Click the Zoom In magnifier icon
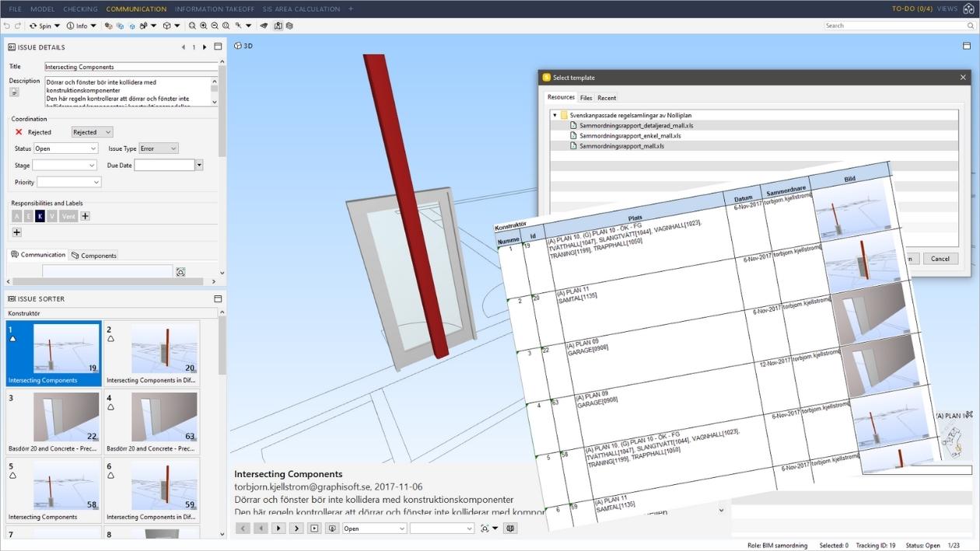The image size is (980, 551). click(x=203, y=26)
